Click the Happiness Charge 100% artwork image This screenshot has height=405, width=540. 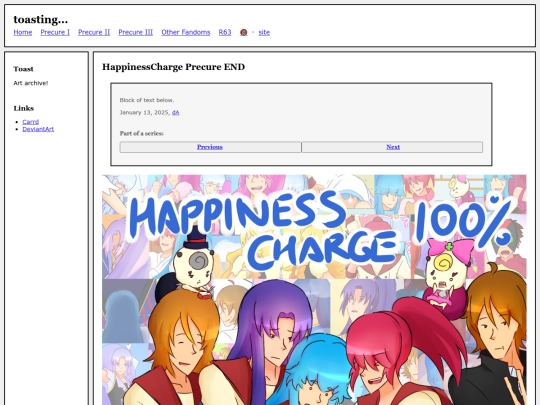[x=314, y=290]
